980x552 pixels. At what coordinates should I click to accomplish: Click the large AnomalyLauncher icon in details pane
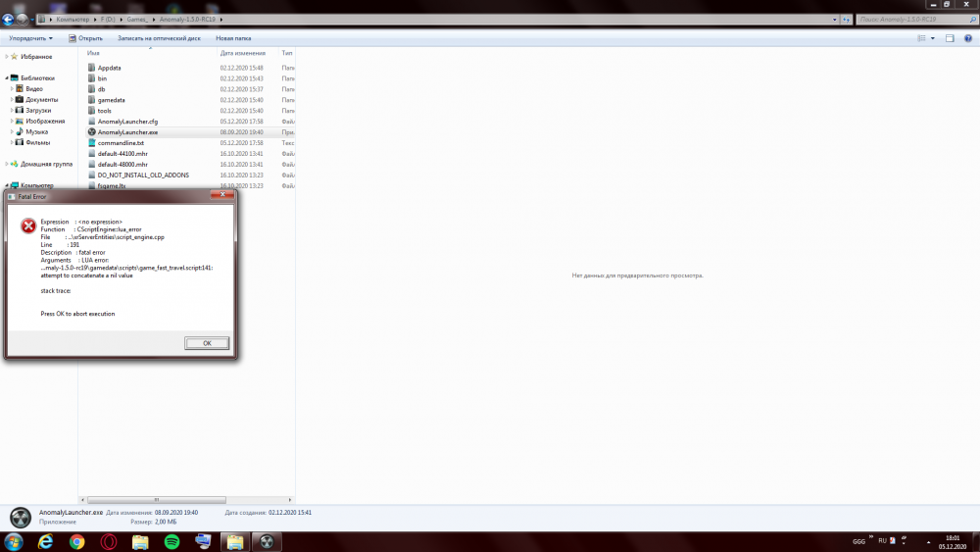[21, 518]
